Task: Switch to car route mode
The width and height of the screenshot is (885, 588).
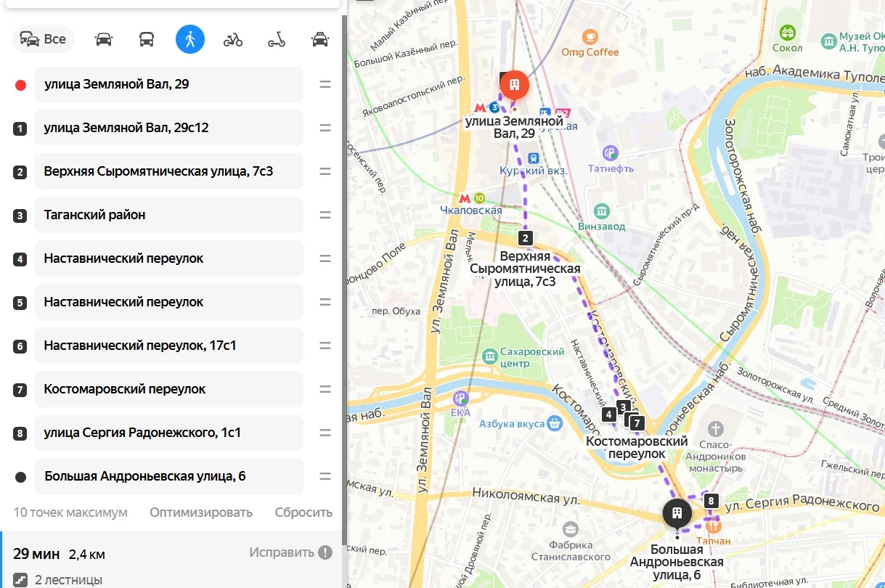Action: coord(104,39)
